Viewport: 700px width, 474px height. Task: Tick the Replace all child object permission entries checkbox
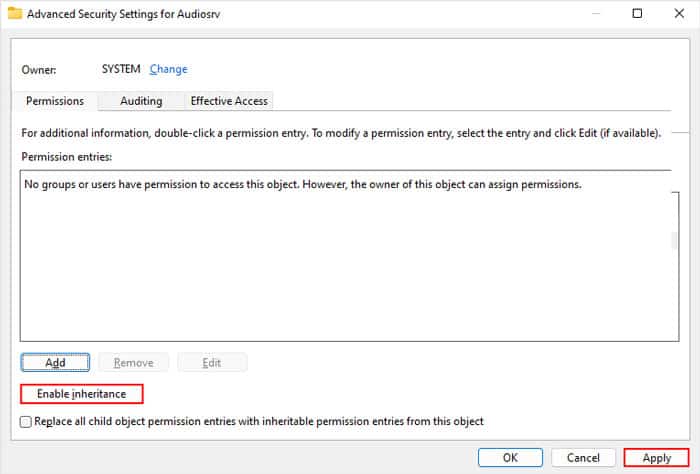26,422
